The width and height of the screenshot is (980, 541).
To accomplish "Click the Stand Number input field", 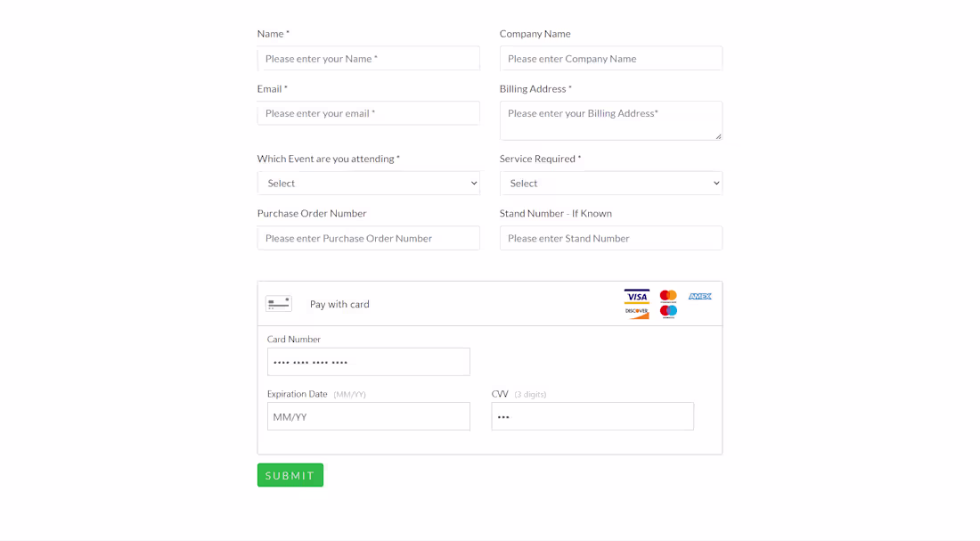I will pos(610,238).
